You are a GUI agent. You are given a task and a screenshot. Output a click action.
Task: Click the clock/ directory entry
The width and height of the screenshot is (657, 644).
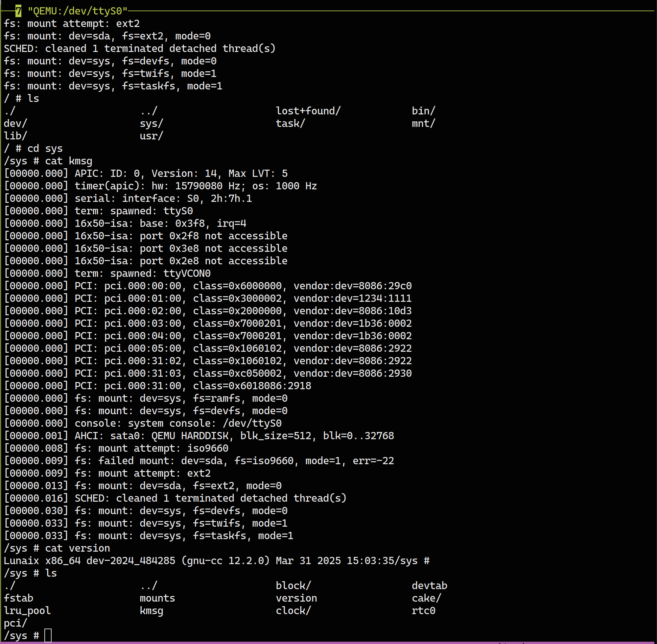tap(293, 610)
